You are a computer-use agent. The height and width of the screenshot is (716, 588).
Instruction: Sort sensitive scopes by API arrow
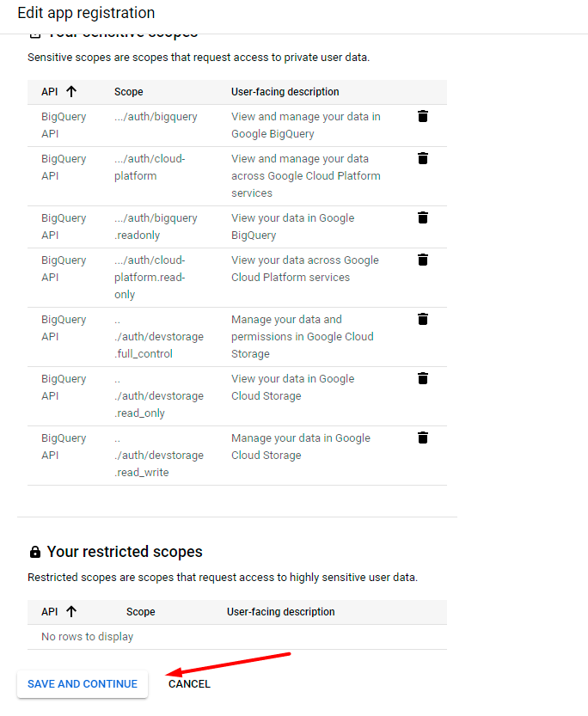click(71, 92)
